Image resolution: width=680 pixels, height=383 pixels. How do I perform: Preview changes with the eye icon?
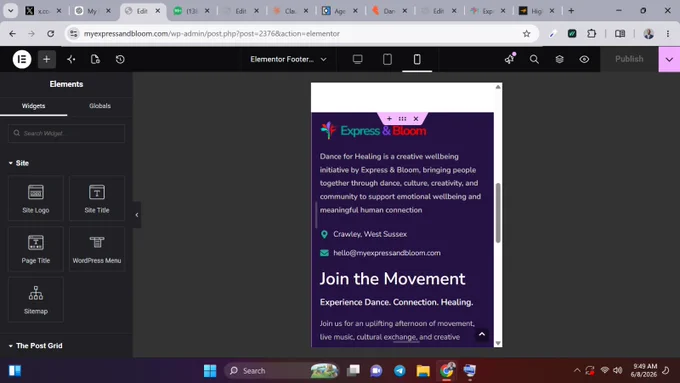click(x=584, y=59)
